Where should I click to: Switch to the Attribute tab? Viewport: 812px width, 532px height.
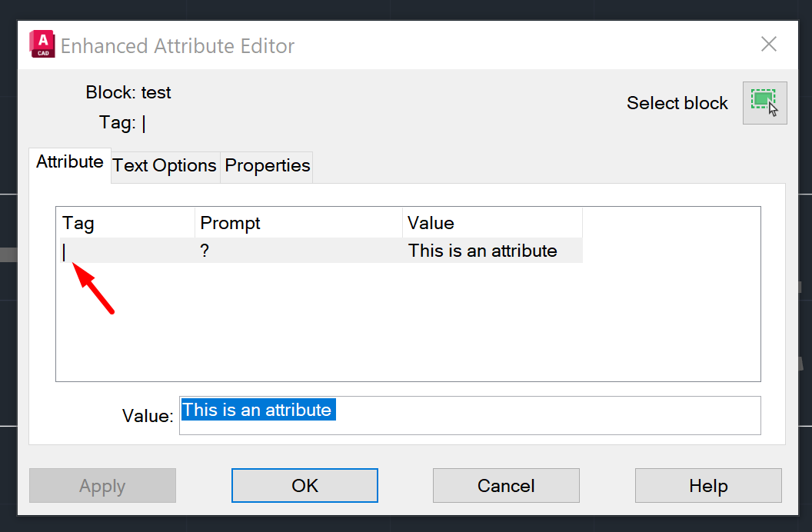[70, 162]
